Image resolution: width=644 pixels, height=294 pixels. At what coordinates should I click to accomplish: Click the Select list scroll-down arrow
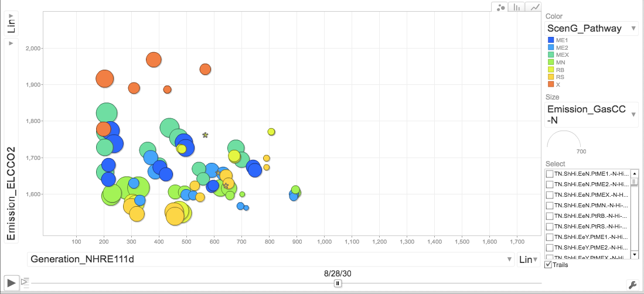click(x=634, y=255)
